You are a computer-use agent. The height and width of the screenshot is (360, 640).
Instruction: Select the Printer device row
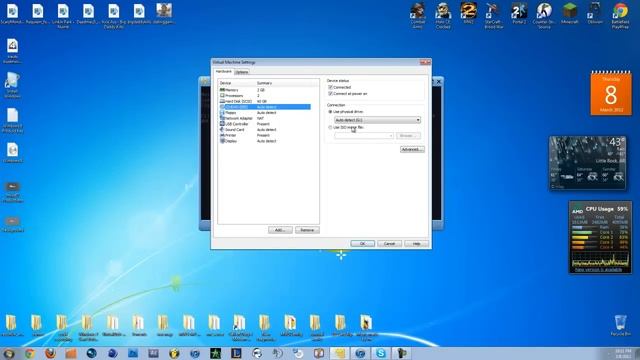click(x=265, y=135)
